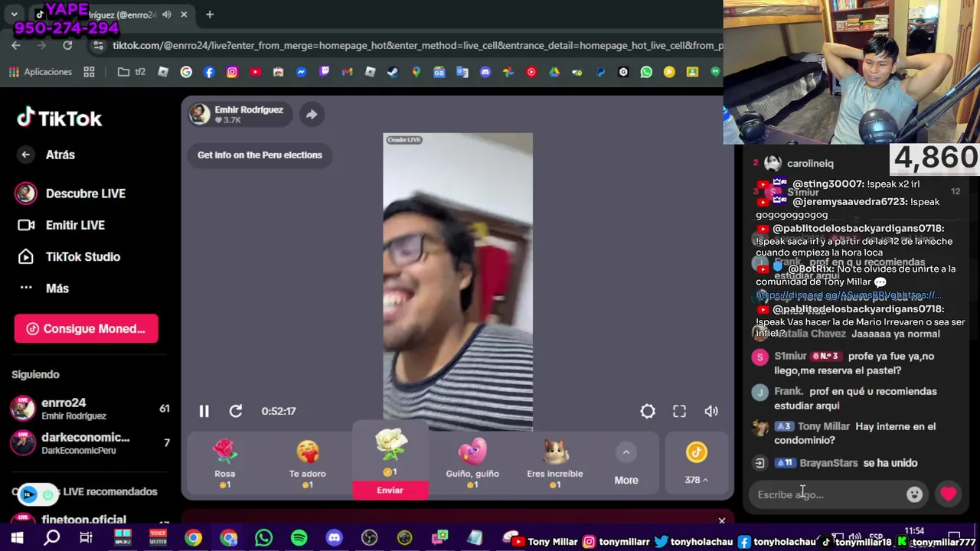View site information icon in address bar
The image size is (980, 551).
[98, 46]
